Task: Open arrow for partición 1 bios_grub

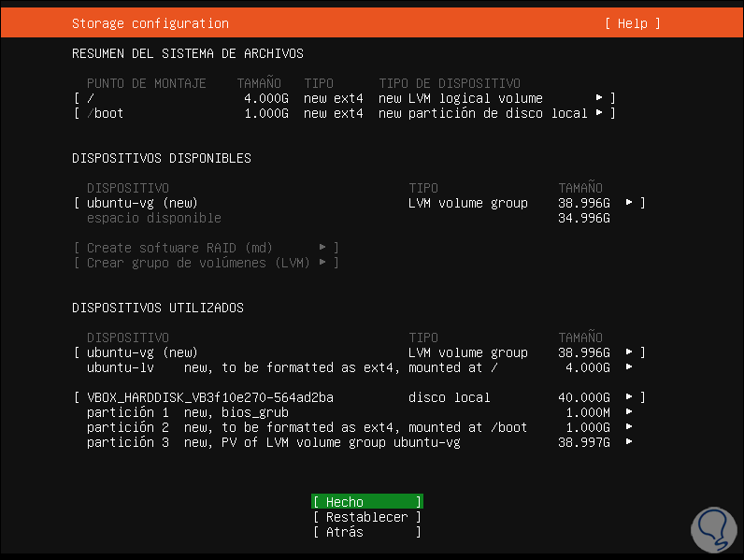Action: [629, 412]
